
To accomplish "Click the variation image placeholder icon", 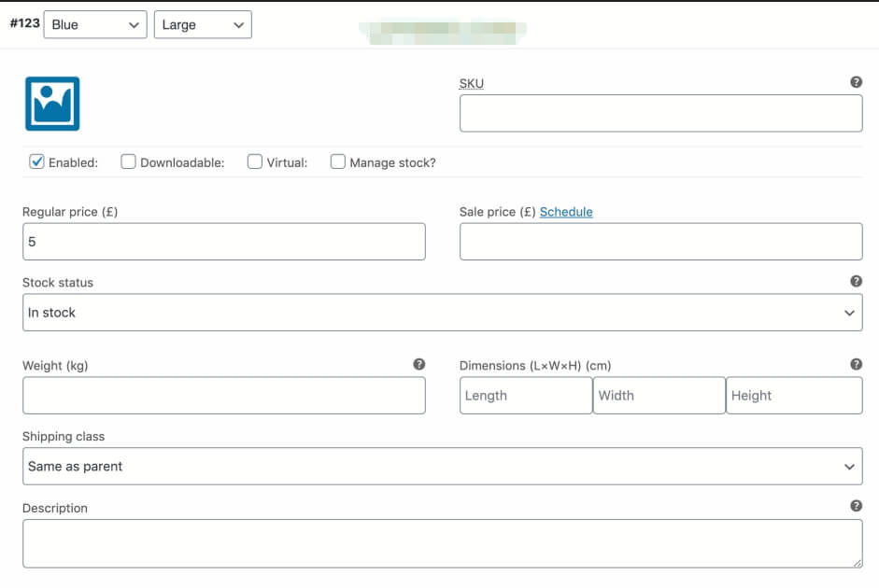I will [x=52, y=104].
